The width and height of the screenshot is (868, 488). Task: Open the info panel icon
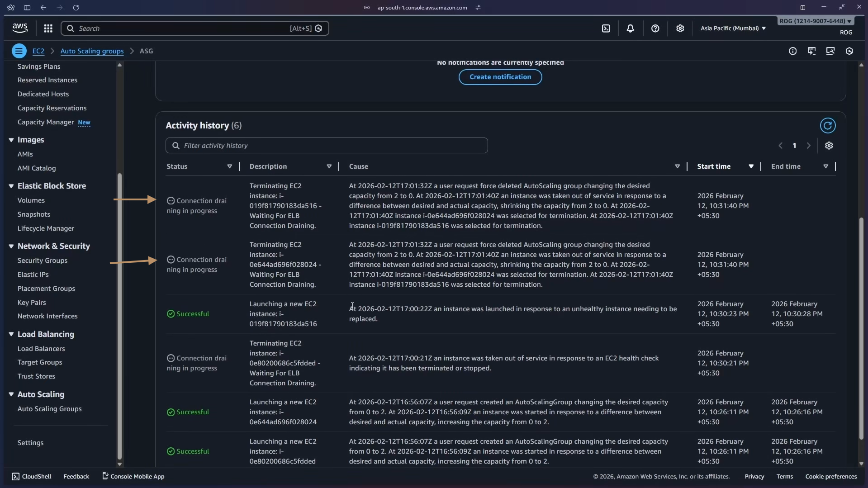click(x=792, y=51)
